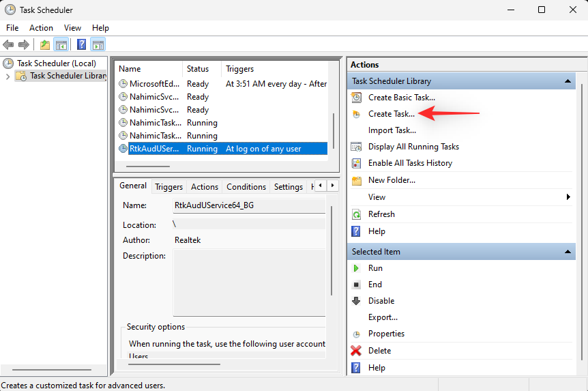The height and width of the screenshot is (391, 588).
Task: Click Export... in Selected Item
Action: pyautogui.click(x=383, y=317)
